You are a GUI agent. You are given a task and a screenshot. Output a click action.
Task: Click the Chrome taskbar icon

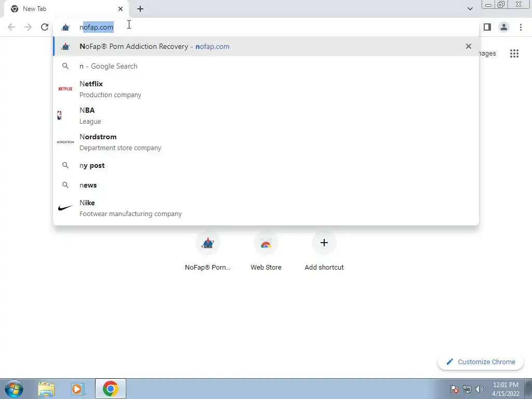click(x=111, y=389)
